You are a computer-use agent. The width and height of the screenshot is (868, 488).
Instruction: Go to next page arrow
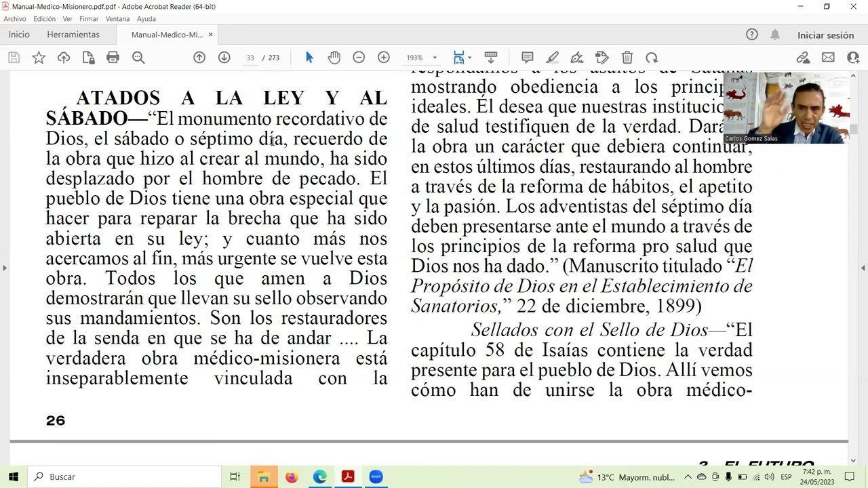coord(224,58)
